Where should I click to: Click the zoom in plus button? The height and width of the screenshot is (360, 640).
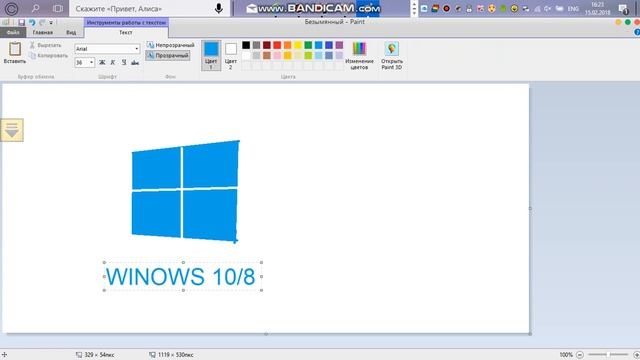636,355
